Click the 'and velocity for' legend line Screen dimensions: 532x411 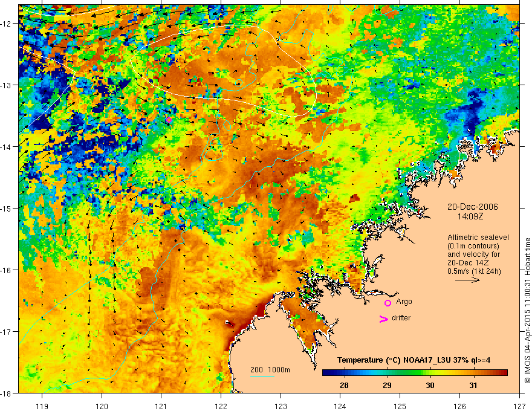473,254
